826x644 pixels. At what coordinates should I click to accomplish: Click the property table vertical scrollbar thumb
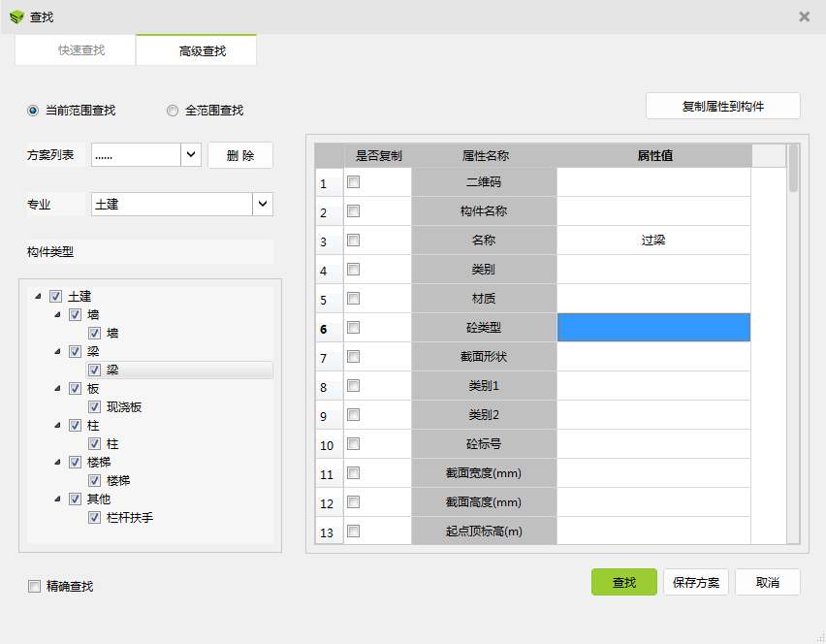click(x=793, y=169)
